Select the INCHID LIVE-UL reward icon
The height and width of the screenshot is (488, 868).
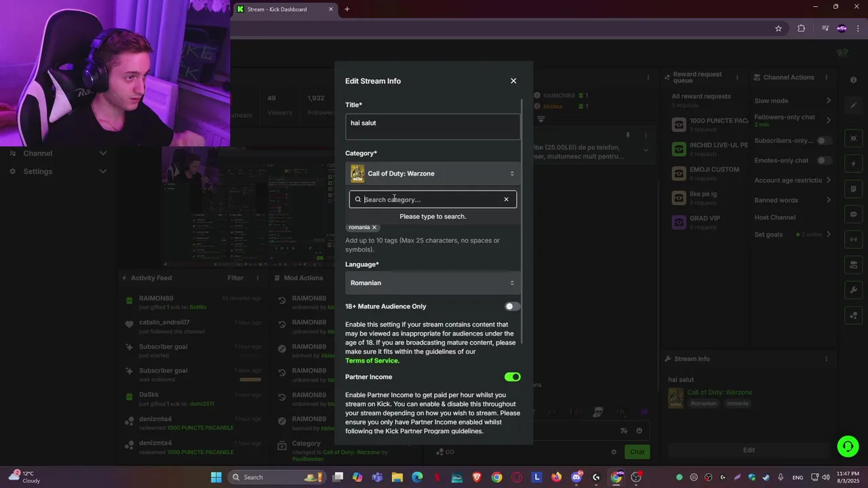(x=678, y=149)
